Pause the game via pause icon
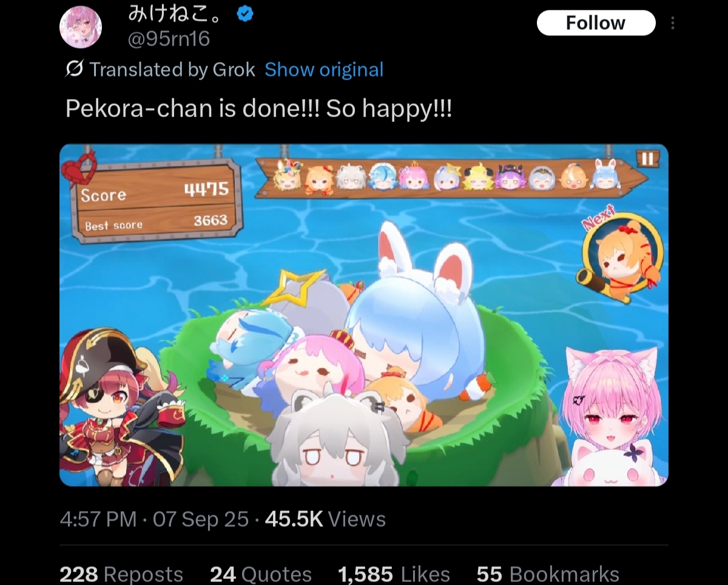Image resolution: width=728 pixels, height=585 pixels. pos(647,159)
